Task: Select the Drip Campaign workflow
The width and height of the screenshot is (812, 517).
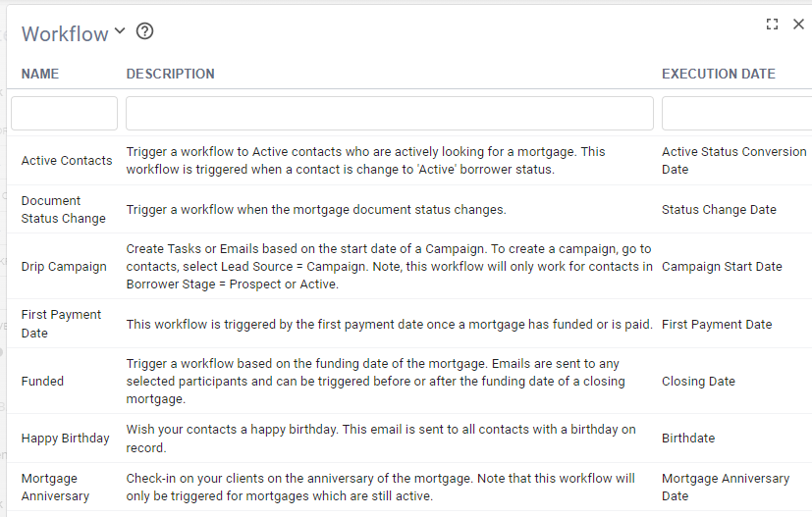Action: coord(64,267)
